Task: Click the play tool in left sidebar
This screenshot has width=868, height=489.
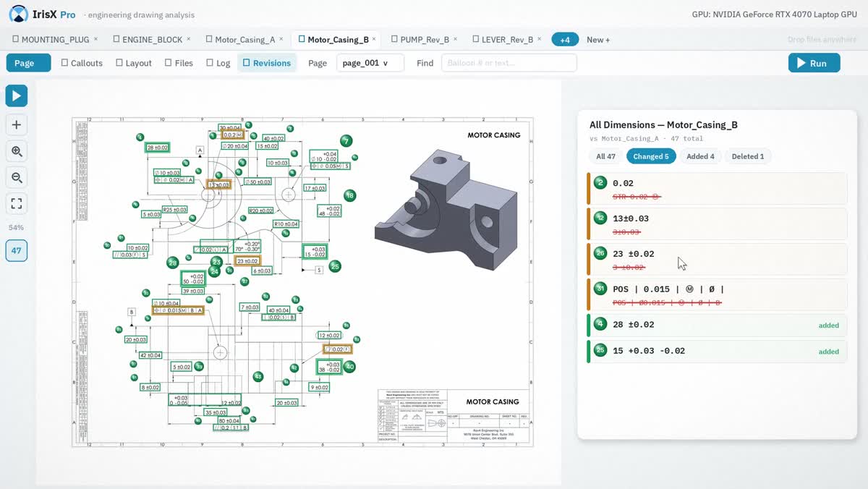Action: (17, 95)
